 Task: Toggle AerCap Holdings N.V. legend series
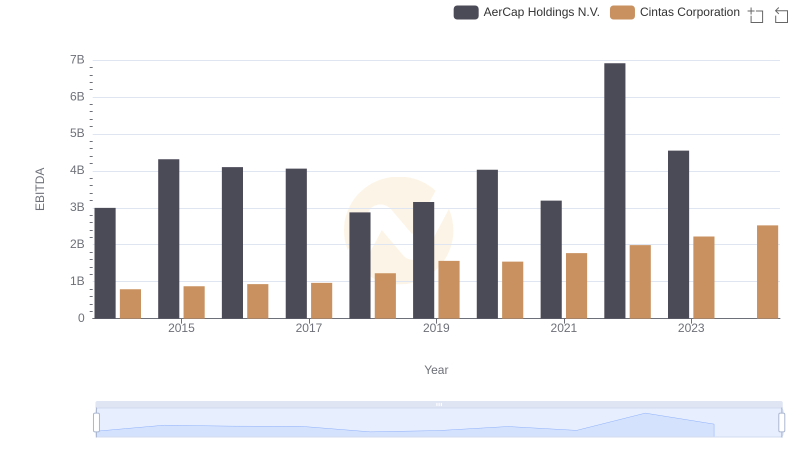coord(527,12)
